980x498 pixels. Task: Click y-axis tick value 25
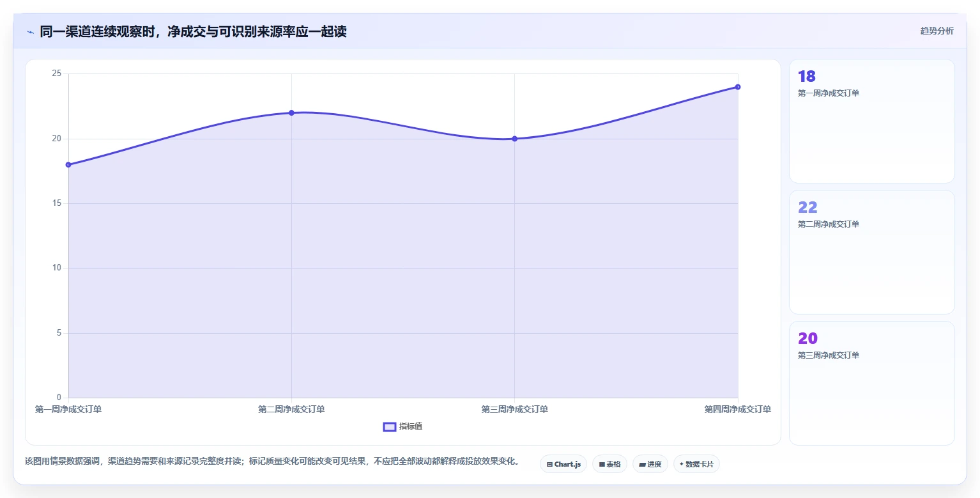click(x=57, y=74)
